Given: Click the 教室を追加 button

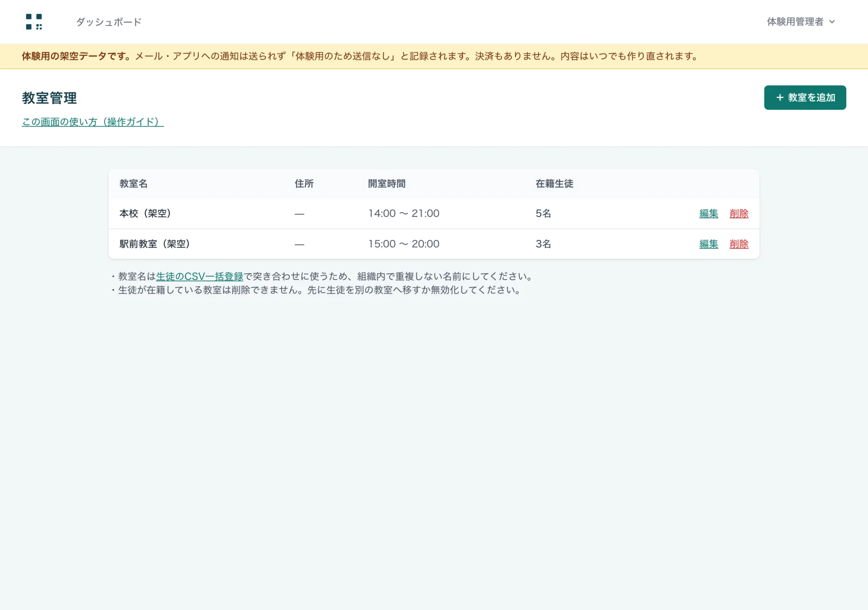Looking at the screenshot, I should (805, 97).
